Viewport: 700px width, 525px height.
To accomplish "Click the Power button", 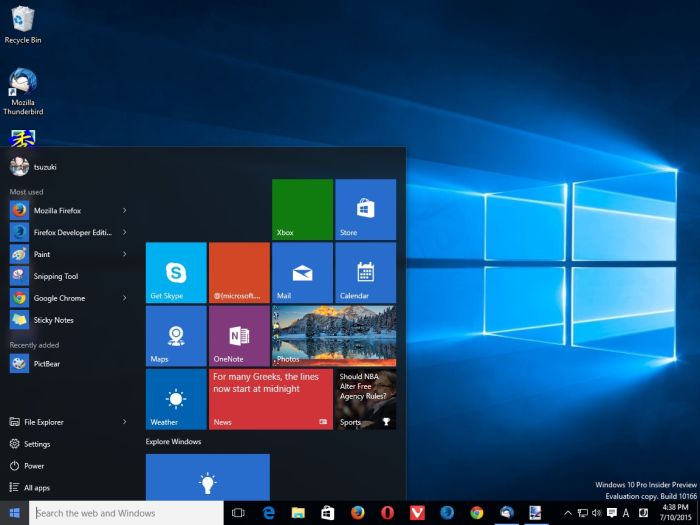I will click(33, 466).
